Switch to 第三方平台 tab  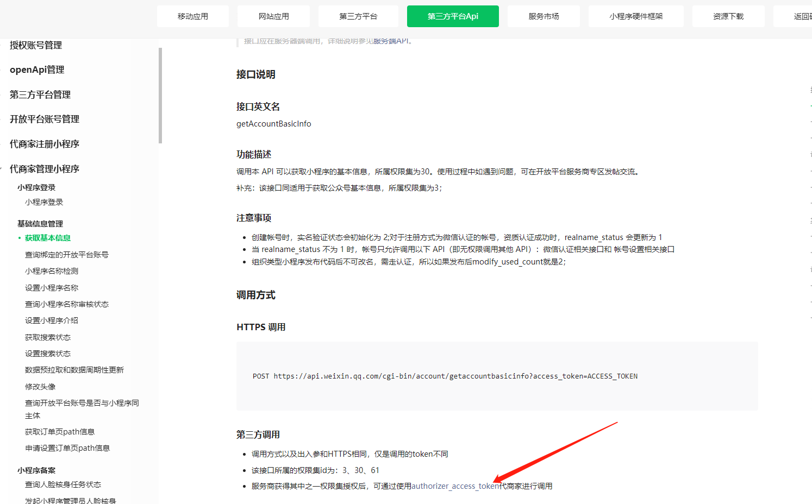coord(358,16)
